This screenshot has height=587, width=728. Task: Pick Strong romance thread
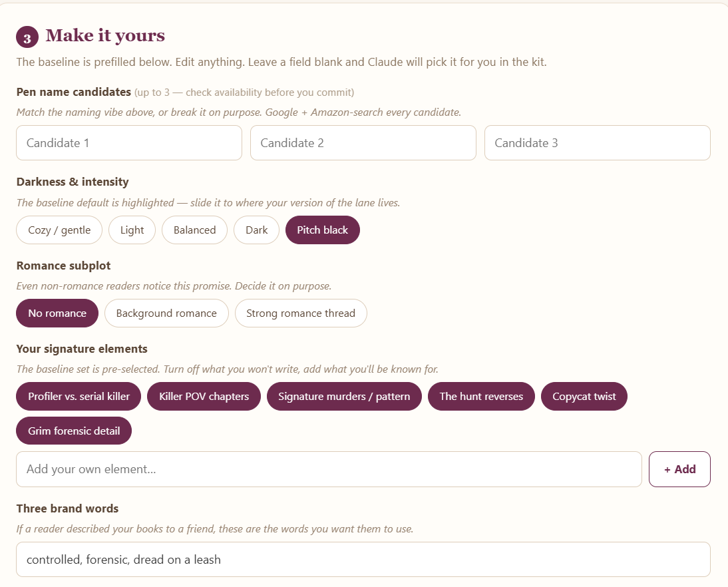tap(301, 313)
